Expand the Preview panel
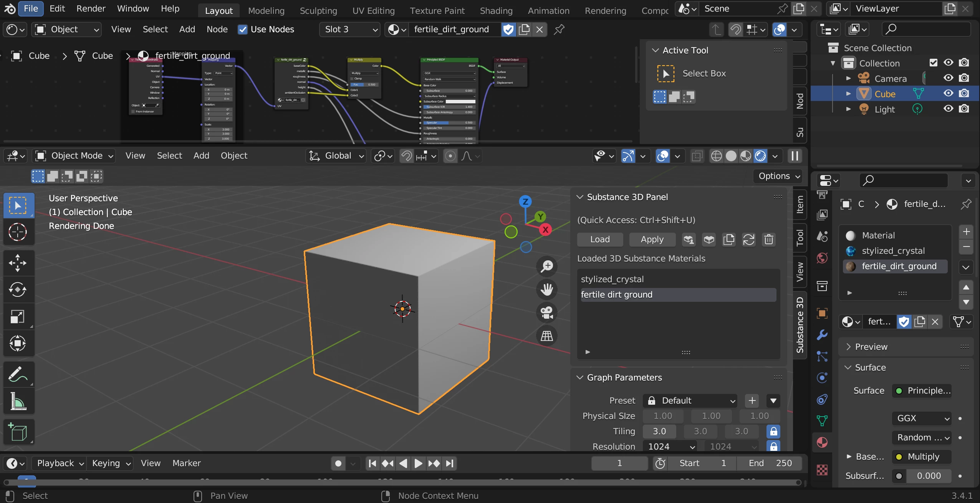The height and width of the screenshot is (503, 980). pos(871,347)
